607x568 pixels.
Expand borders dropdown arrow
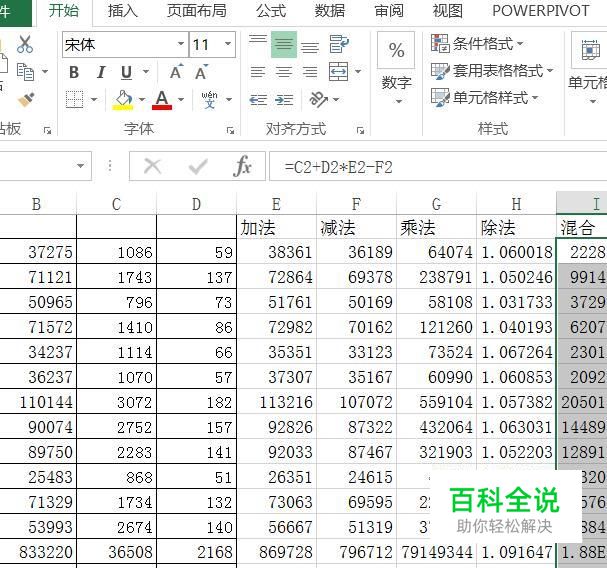tap(94, 100)
